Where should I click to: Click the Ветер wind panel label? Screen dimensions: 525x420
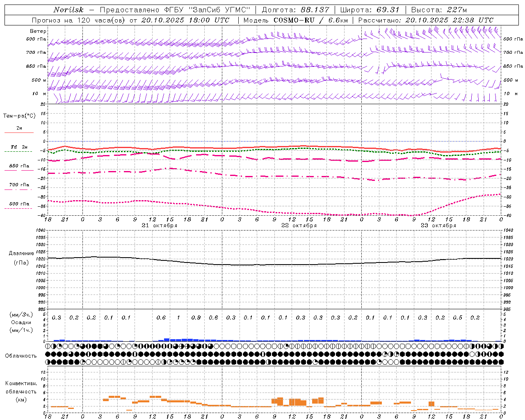[x=38, y=31]
